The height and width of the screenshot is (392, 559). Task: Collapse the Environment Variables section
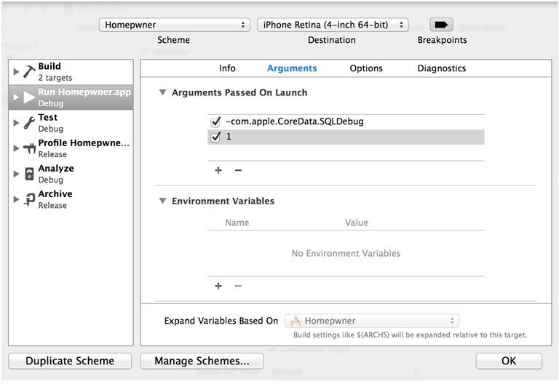click(162, 201)
